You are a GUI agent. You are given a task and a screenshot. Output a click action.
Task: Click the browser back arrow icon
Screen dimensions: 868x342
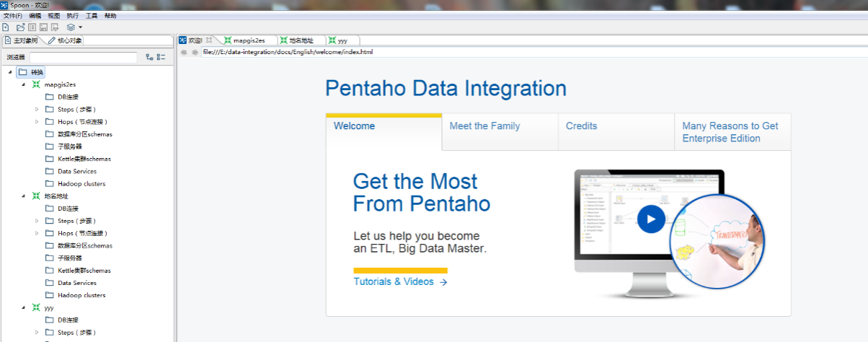click(x=184, y=52)
